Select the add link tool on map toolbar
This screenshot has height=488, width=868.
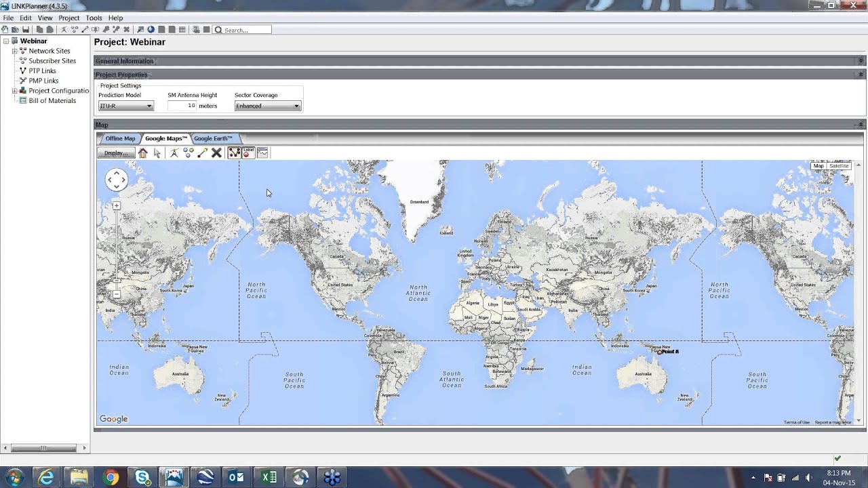click(x=202, y=153)
